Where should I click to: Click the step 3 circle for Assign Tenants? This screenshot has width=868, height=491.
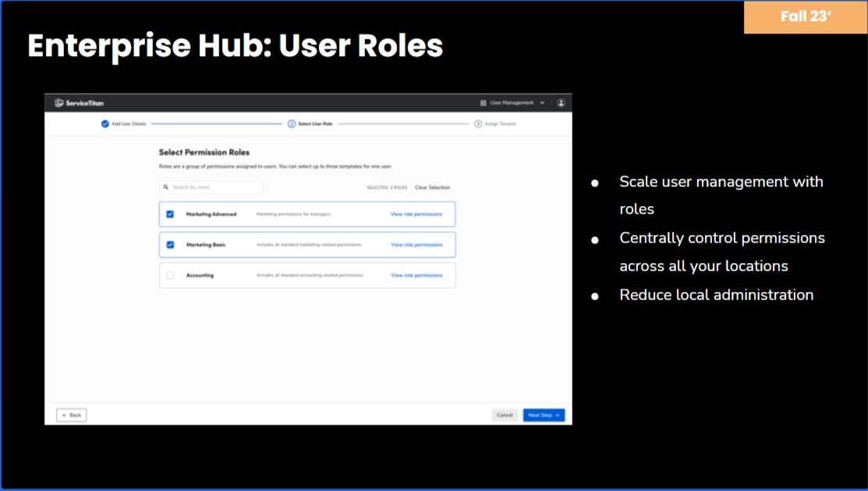[478, 124]
